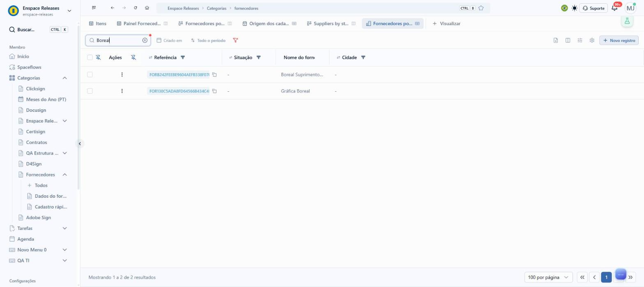
Task: Open the green lab flask icon
Action: (627, 21)
